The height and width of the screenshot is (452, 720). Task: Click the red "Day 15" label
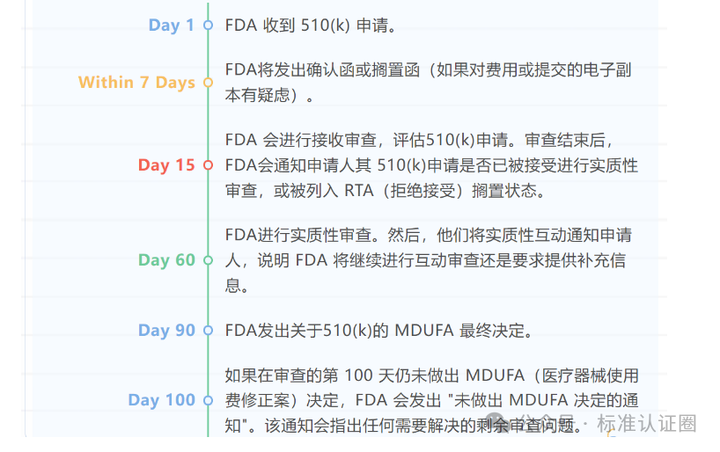166,165
